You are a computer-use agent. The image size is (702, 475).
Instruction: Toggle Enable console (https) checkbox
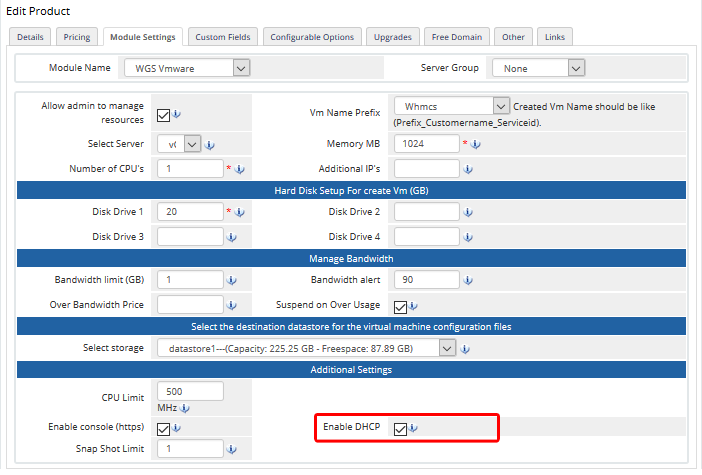[164, 429]
